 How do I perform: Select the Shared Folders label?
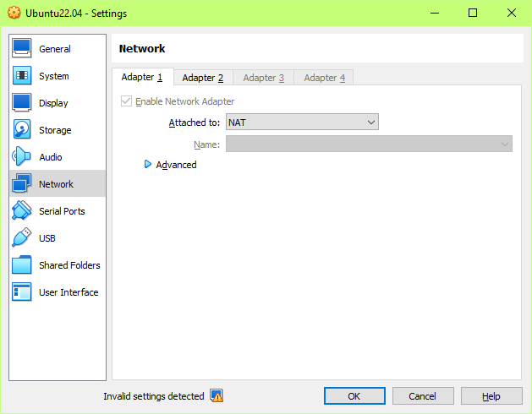(69, 265)
